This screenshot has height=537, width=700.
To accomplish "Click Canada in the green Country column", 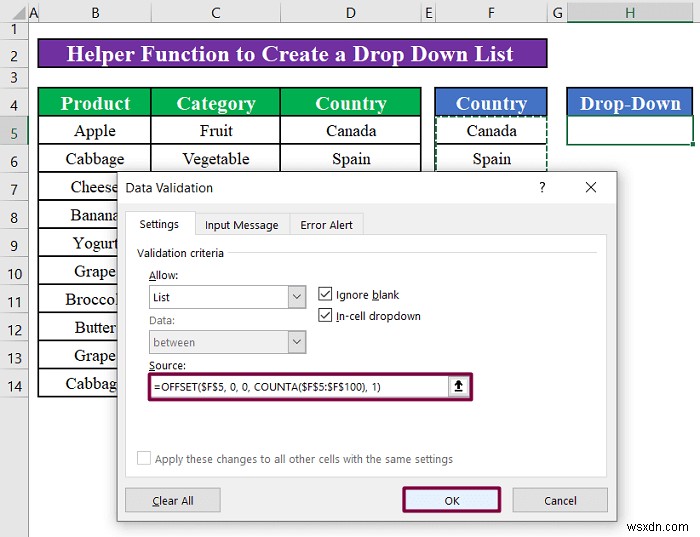I will [351, 130].
